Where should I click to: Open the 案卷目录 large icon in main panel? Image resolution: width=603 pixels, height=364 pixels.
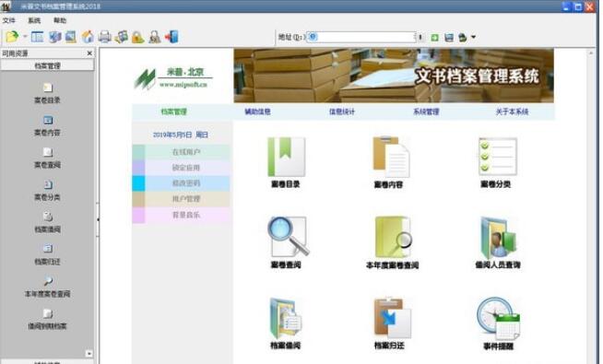[x=286, y=158]
